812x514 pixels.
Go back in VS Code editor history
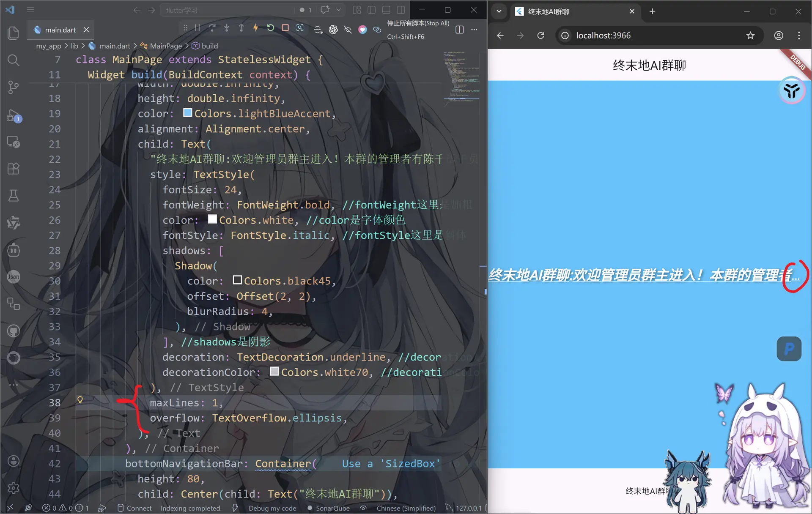pyautogui.click(x=137, y=10)
